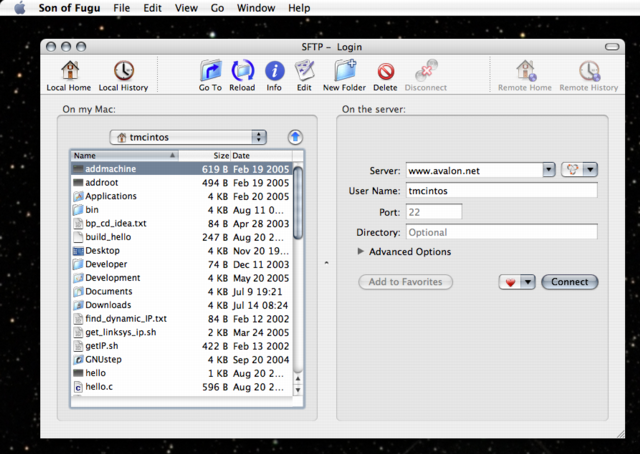Open the Window menu
Image resolution: width=640 pixels, height=454 pixels.
click(x=256, y=8)
